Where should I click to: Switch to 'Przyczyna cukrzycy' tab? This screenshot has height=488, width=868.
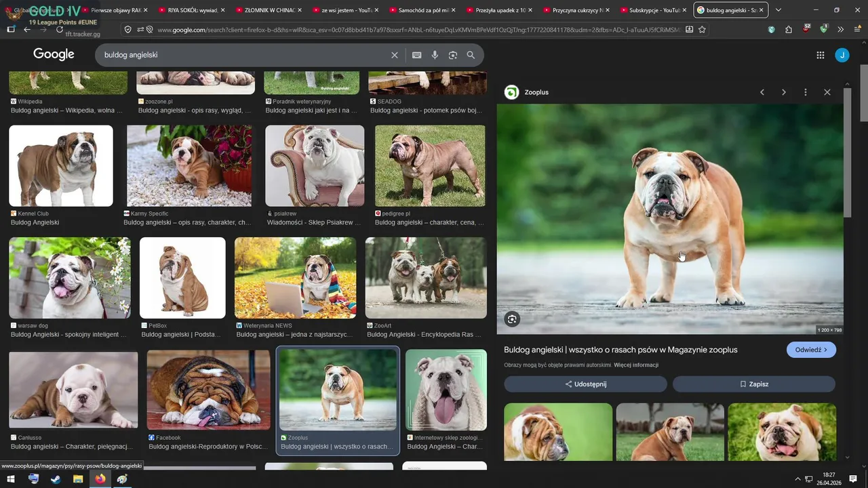click(575, 10)
